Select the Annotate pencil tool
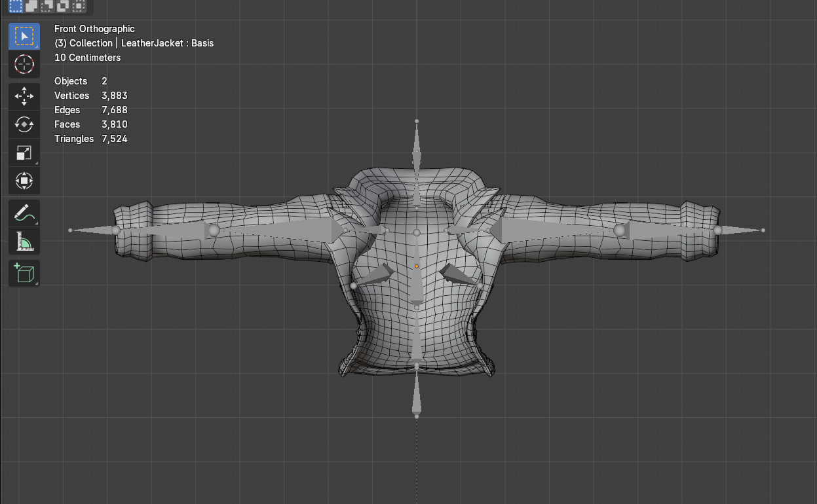 pos(24,213)
